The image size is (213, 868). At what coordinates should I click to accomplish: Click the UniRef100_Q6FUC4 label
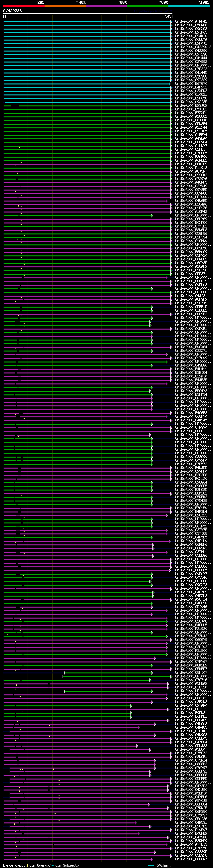(191, 804)
